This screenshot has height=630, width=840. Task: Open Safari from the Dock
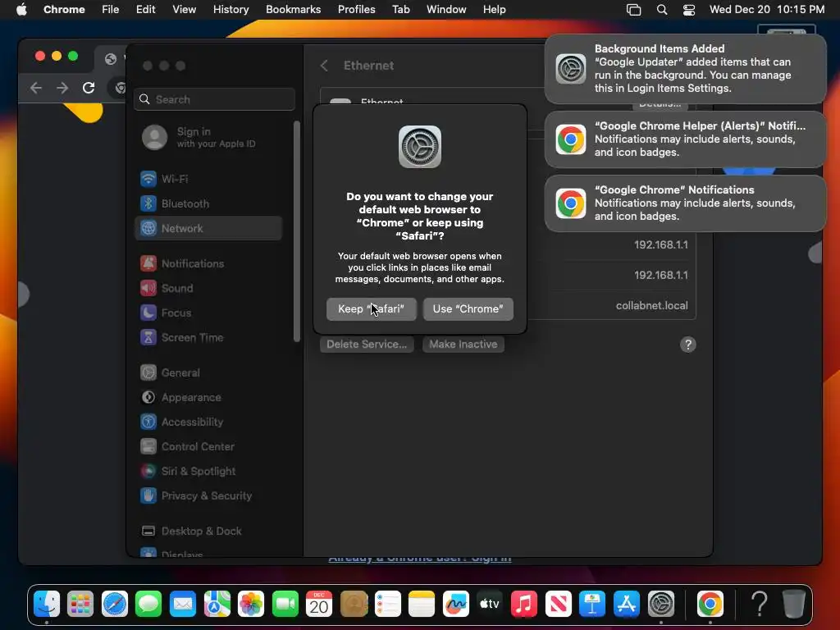[x=115, y=605]
